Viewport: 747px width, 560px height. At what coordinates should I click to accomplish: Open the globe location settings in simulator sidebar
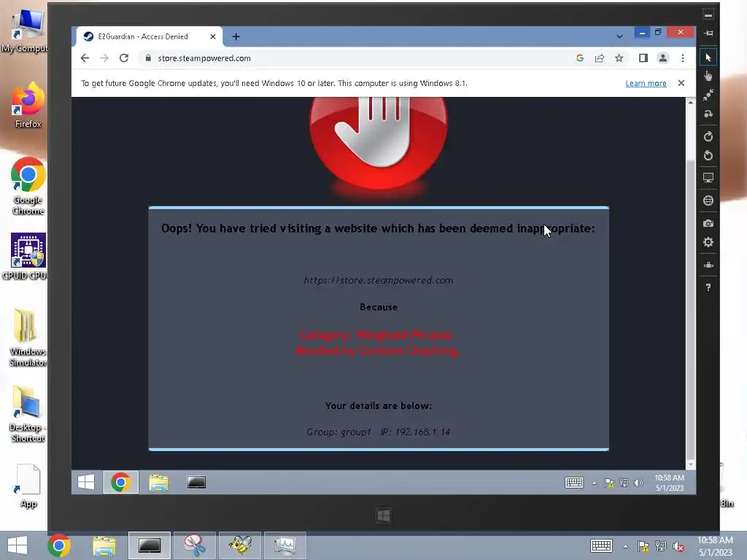coord(708,201)
